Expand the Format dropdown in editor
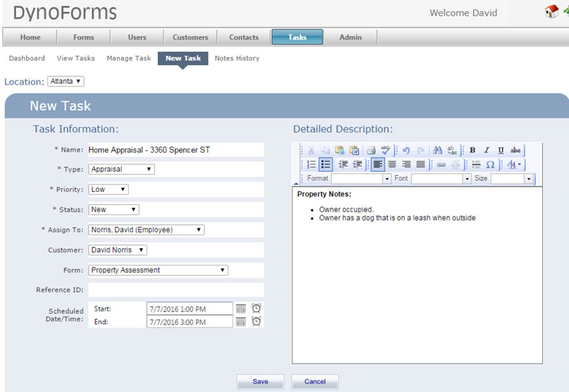The height and width of the screenshot is (392, 569). [x=387, y=179]
